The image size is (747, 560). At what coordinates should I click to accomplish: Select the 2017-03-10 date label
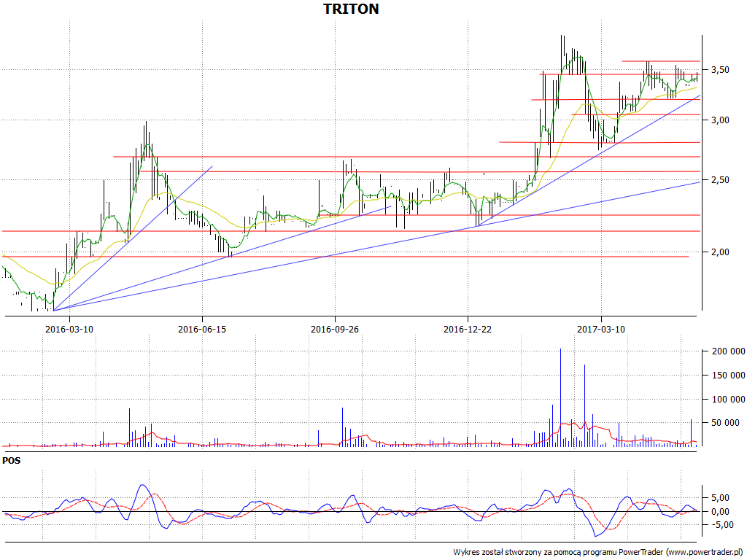point(601,329)
